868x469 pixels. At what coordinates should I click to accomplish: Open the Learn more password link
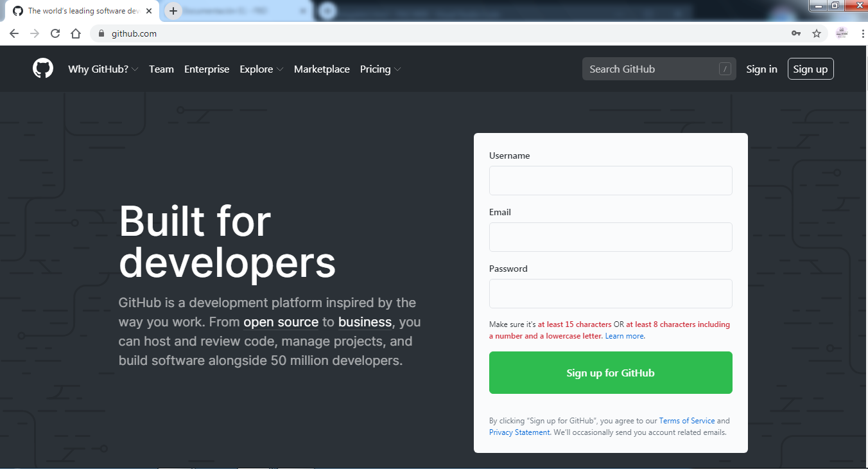(x=625, y=336)
